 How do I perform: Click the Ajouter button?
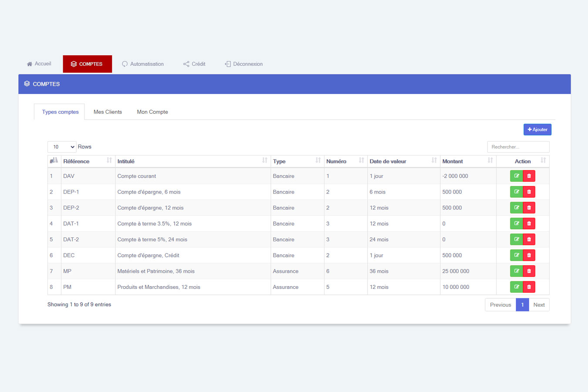click(x=537, y=129)
